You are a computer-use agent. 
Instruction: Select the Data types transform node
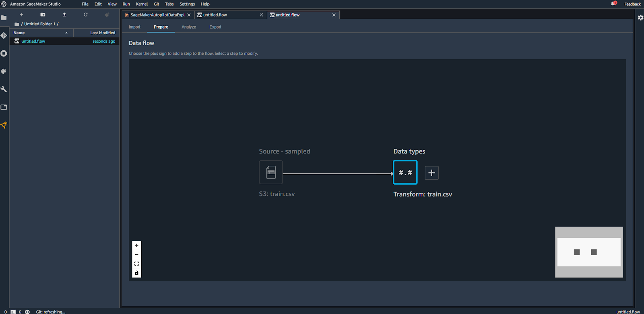click(x=405, y=173)
